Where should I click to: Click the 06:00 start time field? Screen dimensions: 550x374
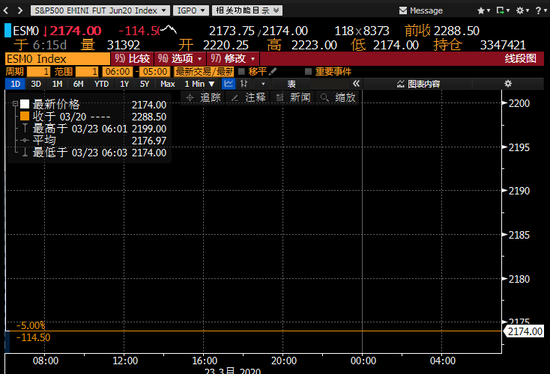click(118, 72)
